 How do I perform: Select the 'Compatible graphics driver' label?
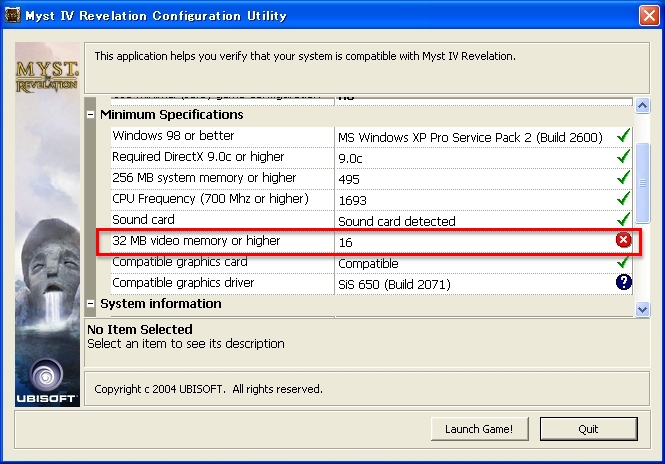pyautogui.click(x=183, y=283)
